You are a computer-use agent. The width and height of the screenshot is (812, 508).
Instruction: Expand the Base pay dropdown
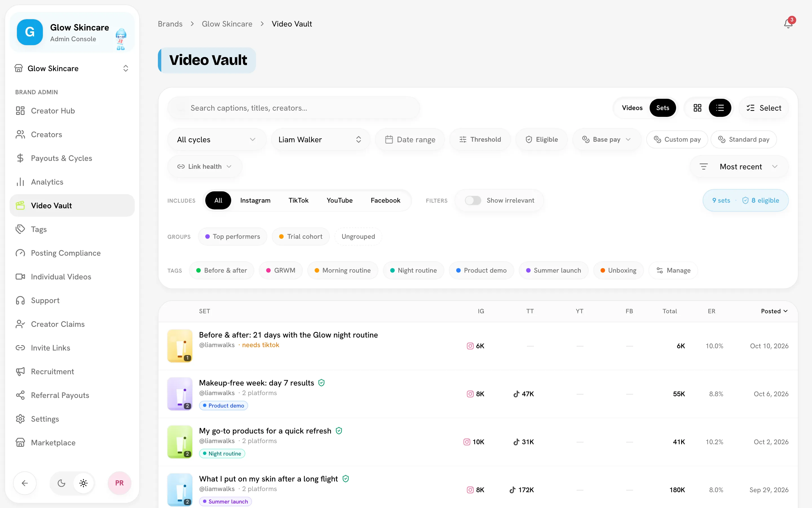click(607, 139)
